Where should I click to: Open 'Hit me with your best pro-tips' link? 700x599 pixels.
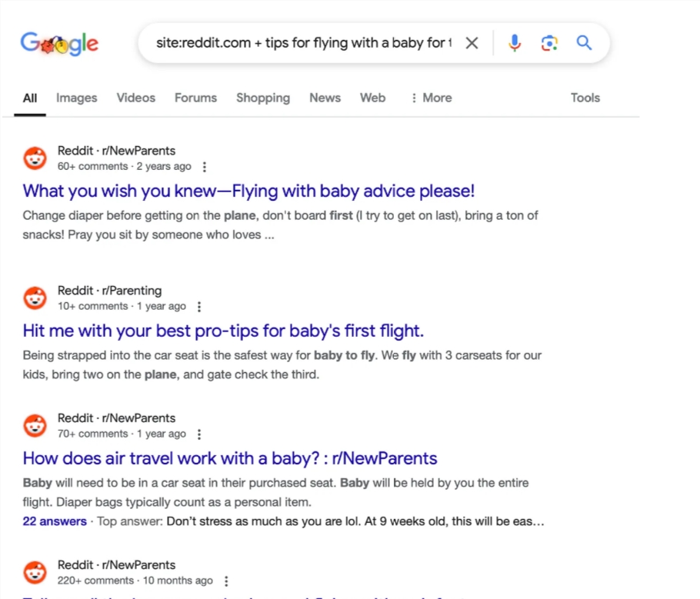(x=223, y=331)
